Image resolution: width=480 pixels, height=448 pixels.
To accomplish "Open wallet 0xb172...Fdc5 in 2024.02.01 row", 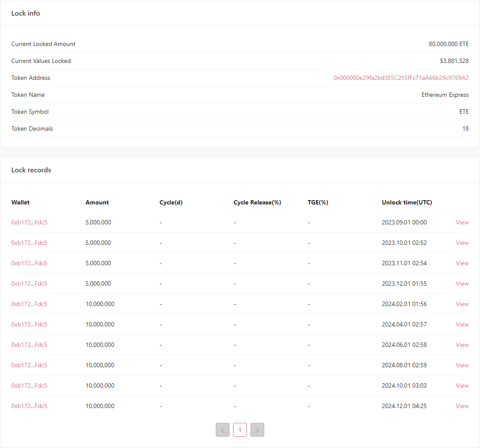I will pos(30,304).
